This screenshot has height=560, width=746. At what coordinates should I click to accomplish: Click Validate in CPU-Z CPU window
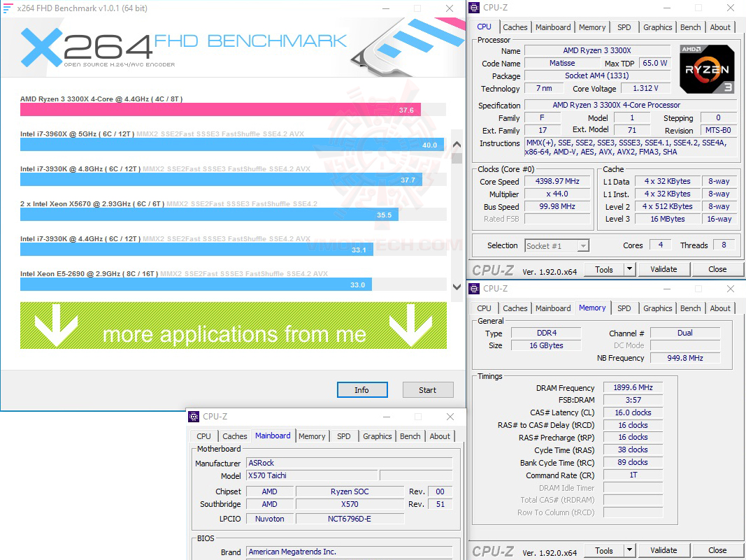(663, 269)
